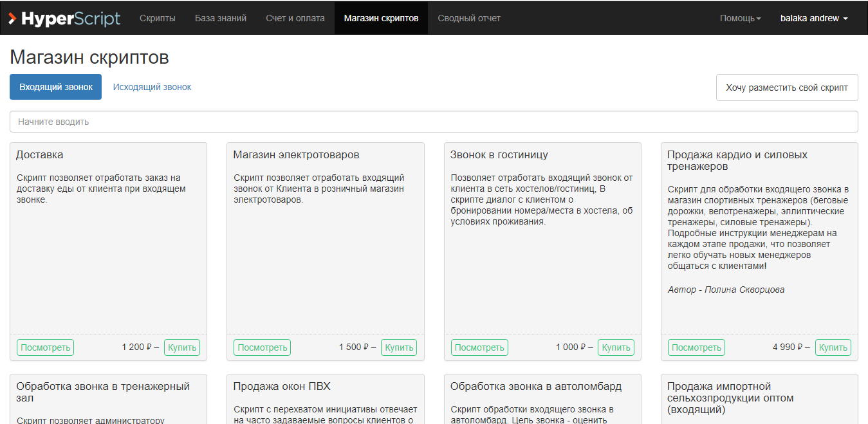Screen dimensions: 868x424
Task: Switch to Входящий звонок tab
Action: click(56, 87)
